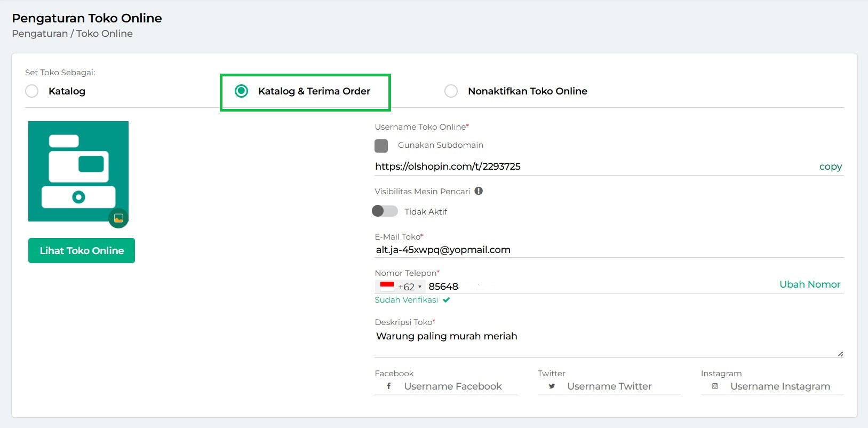
Task: Click Ubah Nomor to change phone
Action: [809, 284]
